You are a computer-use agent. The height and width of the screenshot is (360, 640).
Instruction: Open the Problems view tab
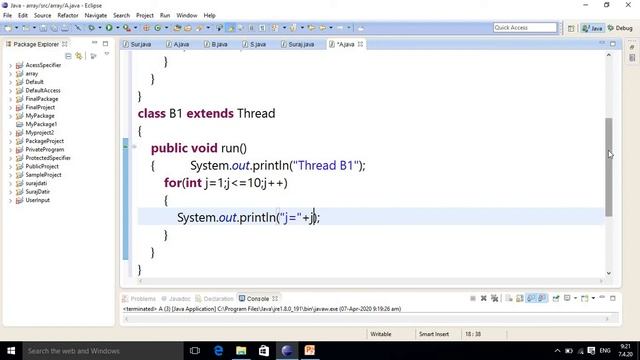click(x=139, y=298)
